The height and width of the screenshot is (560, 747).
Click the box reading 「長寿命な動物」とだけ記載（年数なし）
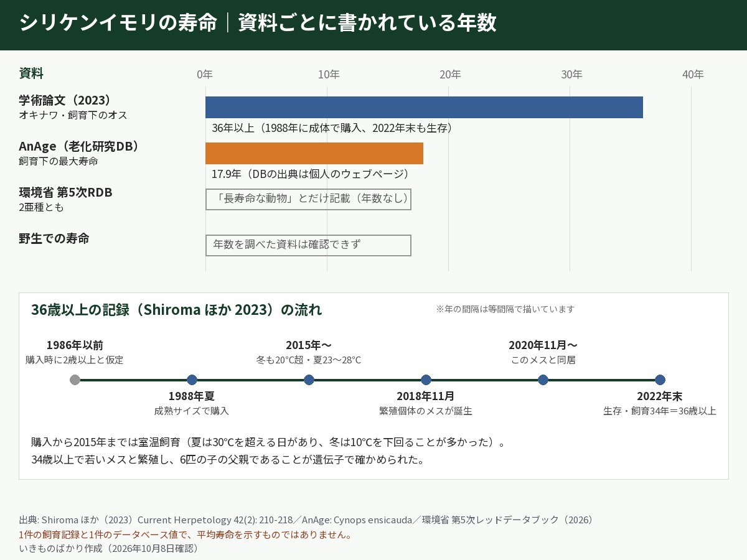click(x=308, y=199)
